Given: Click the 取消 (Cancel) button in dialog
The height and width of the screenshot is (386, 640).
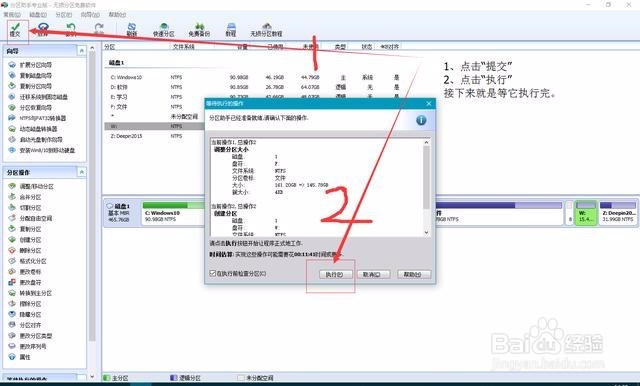Looking at the screenshot, I should point(373,274).
